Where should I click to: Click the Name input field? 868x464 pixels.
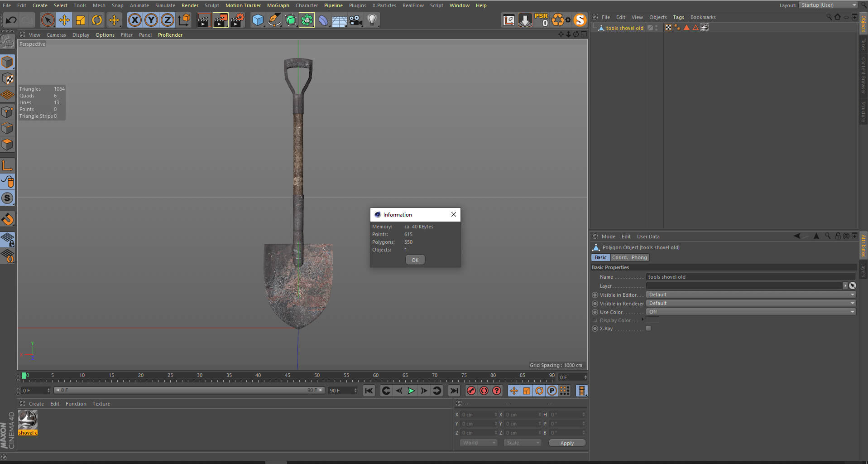(x=751, y=277)
